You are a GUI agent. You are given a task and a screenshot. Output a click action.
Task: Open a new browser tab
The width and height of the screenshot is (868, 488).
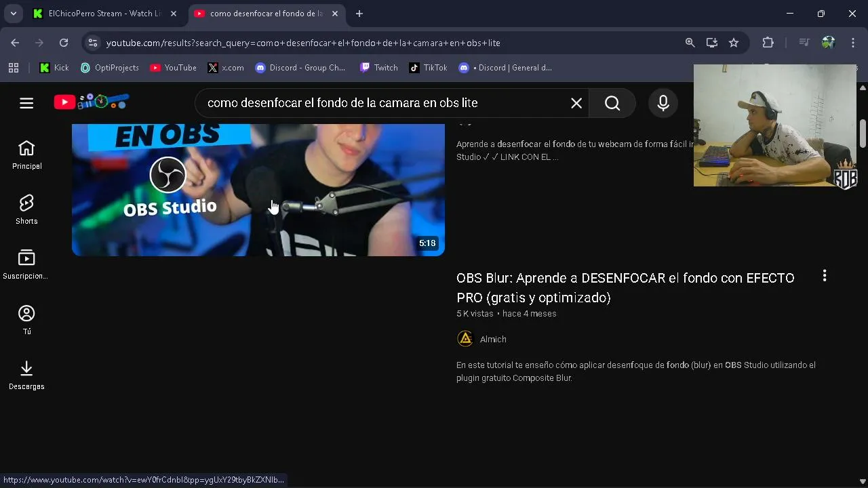click(x=359, y=14)
